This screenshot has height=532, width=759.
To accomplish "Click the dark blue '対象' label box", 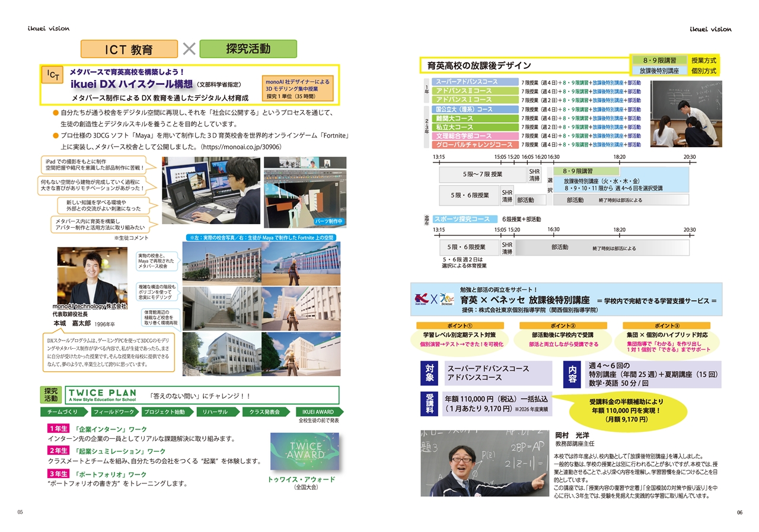I will click(x=430, y=372).
